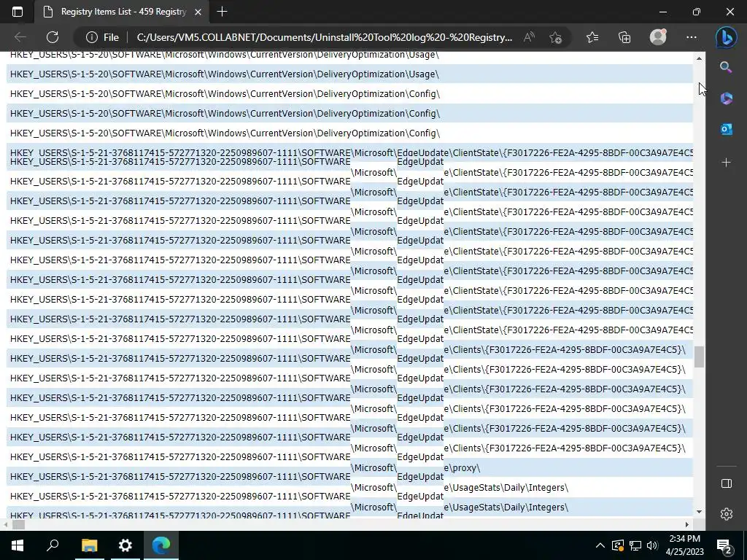Open the Microsoft 365 sidebar icon
Image resolution: width=747 pixels, height=560 pixels.
click(x=726, y=98)
